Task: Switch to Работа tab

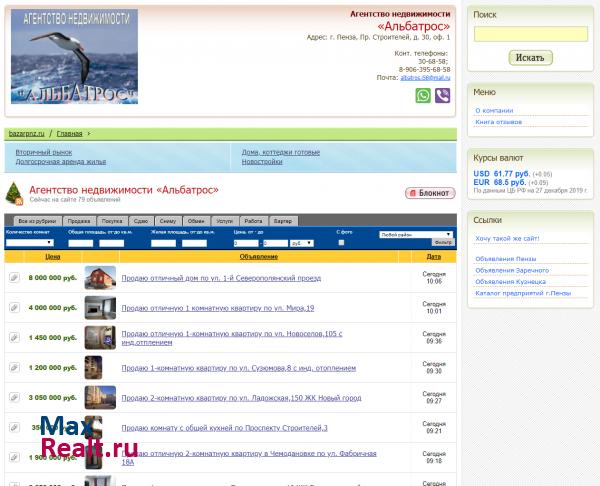Action: (253, 221)
